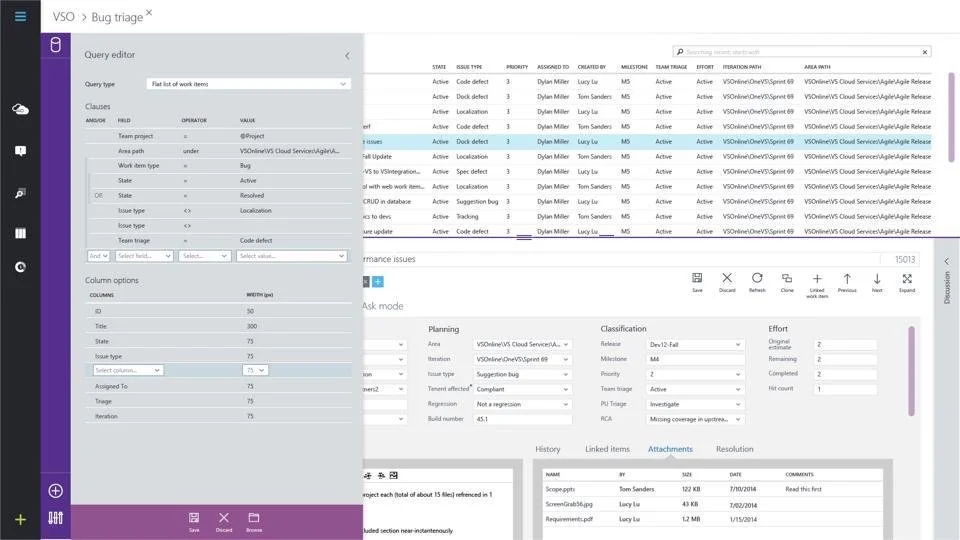Refresh the work item
This screenshot has height=540, width=960.
pos(757,282)
